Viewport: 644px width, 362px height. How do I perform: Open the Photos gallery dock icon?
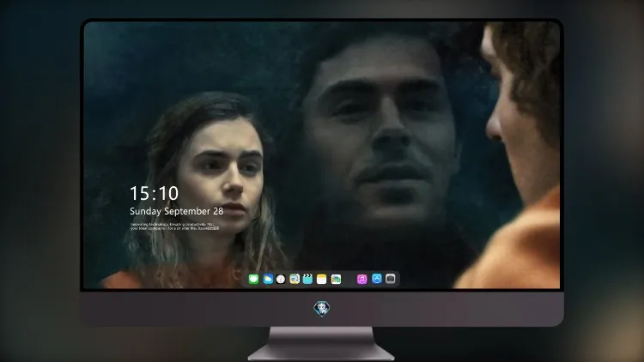pyautogui.click(x=336, y=279)
